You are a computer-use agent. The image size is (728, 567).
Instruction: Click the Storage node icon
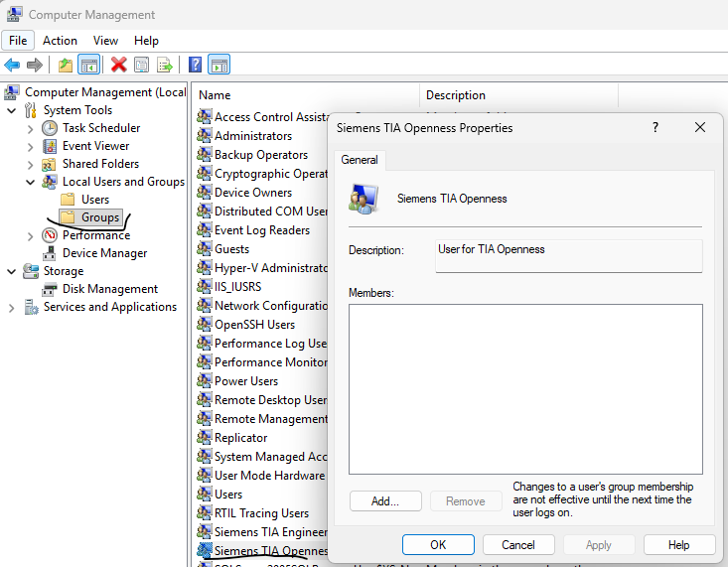pos(31,271)
